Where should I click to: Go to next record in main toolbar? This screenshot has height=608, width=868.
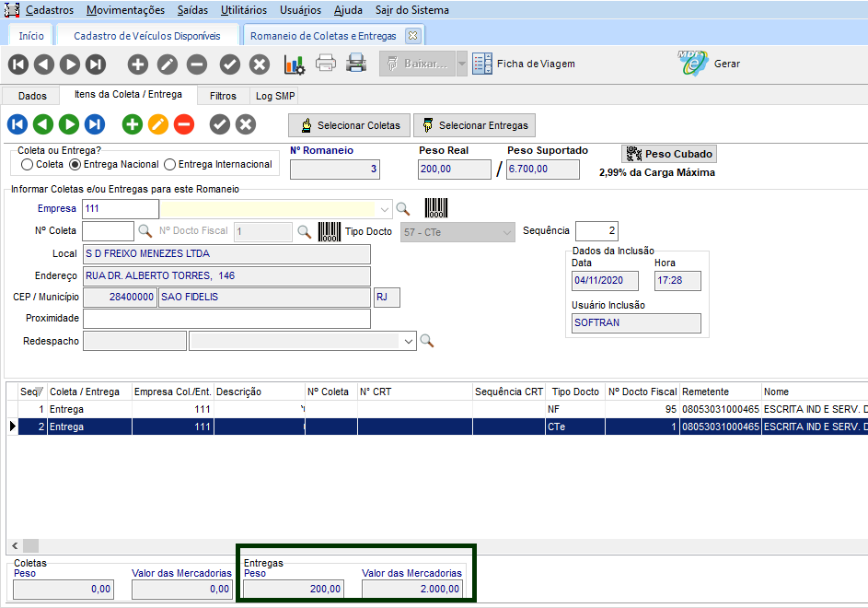coord(70,64)
